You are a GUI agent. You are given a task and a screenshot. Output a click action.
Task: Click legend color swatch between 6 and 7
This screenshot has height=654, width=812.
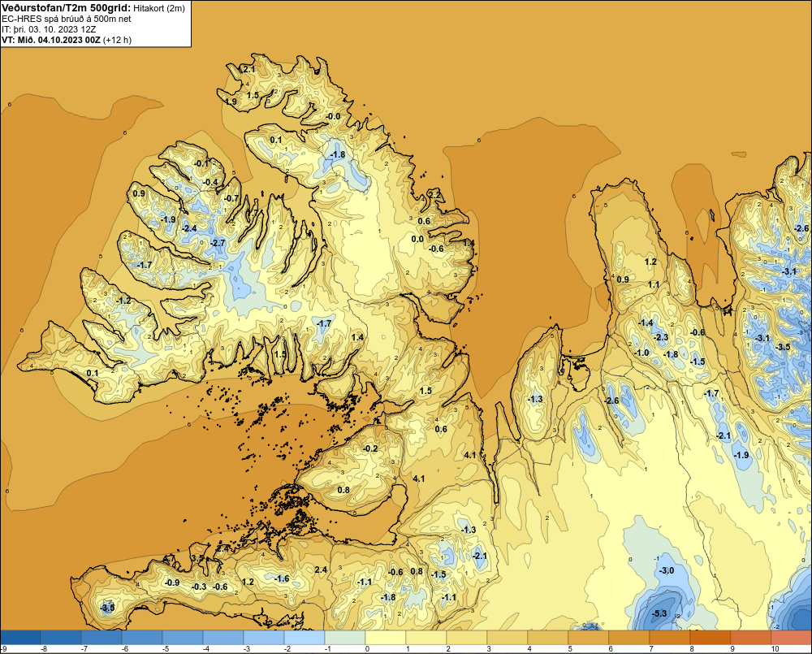(x=628, y=638)
